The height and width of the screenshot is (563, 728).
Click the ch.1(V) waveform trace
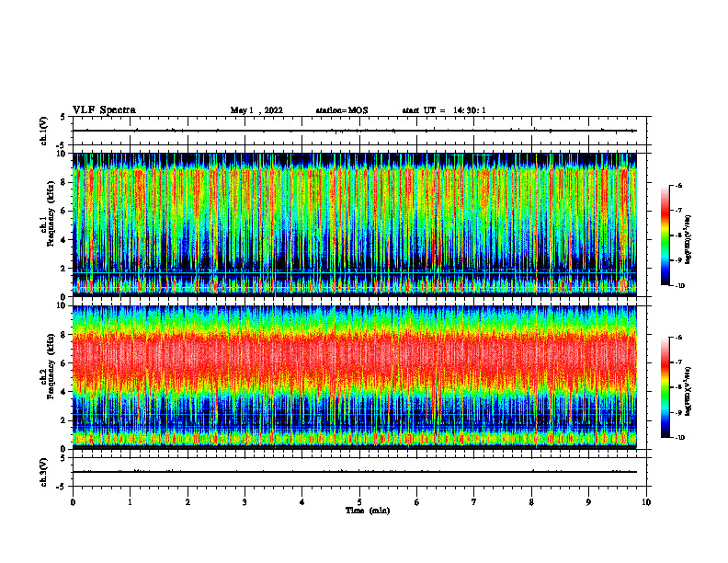pyautogui.click(x=354, y=131)
